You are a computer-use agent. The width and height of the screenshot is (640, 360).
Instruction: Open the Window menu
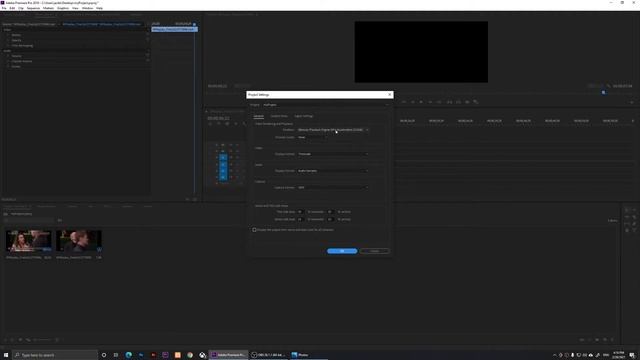pos(87,8)
